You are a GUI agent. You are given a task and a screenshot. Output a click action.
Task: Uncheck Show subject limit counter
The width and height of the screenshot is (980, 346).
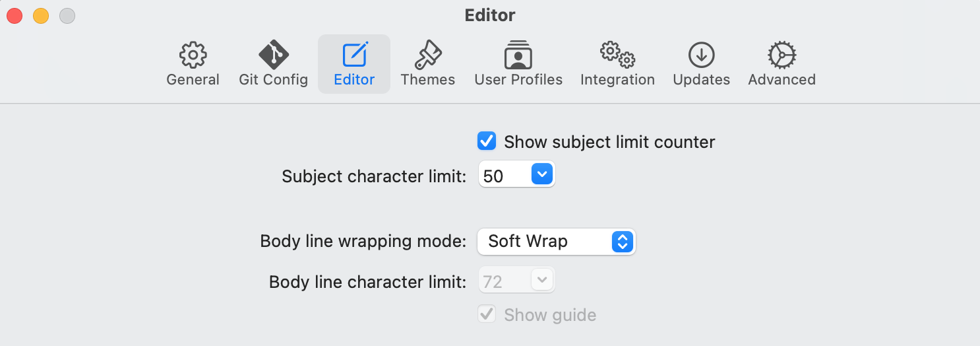[x=487, y=141]
